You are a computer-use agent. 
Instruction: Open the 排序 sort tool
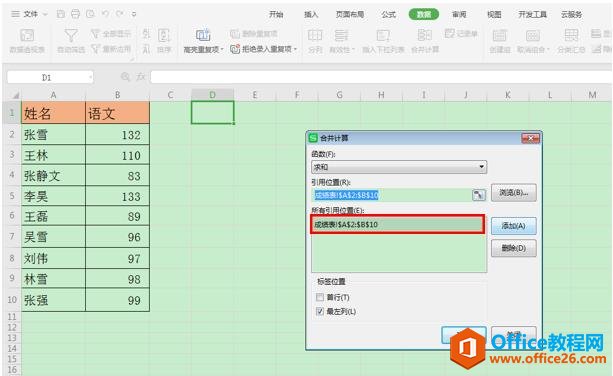[164, 41]
